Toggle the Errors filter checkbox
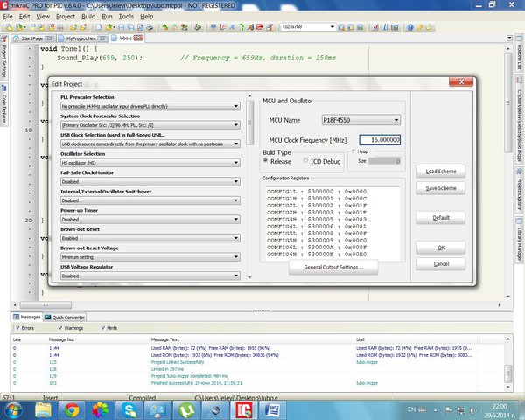The width and height of the screenshot is (525, 420). point(17,328)
